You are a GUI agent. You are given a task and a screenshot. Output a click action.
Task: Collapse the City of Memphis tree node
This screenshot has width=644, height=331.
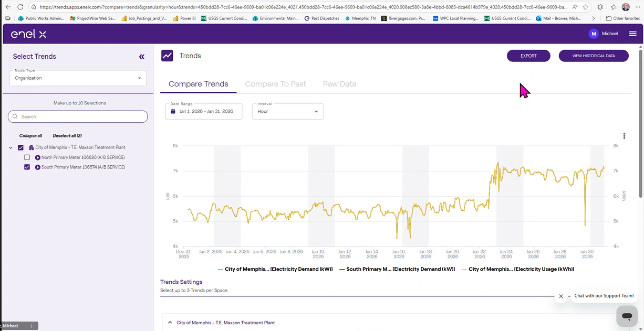tap(11, 148)
